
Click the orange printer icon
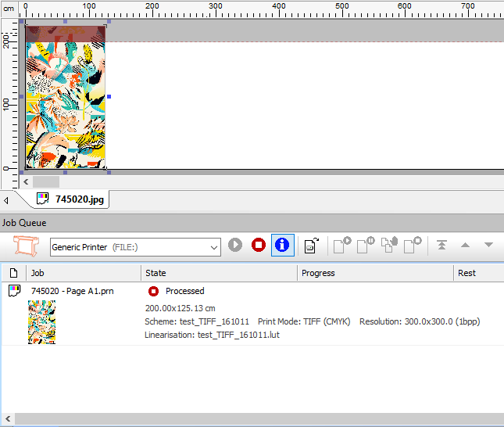26,246
